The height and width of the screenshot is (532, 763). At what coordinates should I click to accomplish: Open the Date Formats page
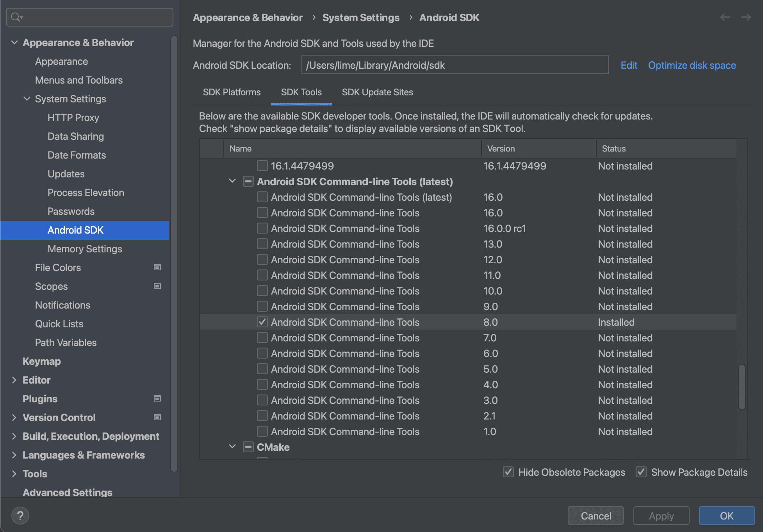point(77,155)
